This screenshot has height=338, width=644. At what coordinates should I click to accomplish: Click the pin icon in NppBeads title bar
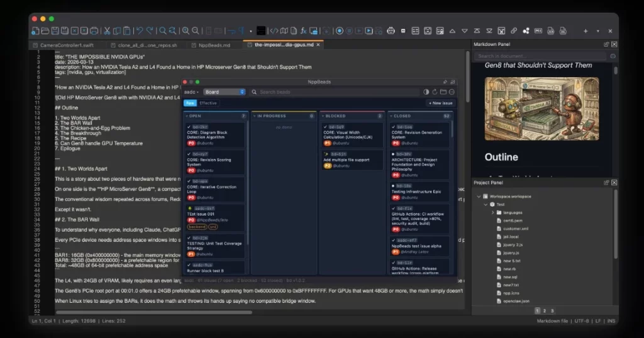coord(445,82)
